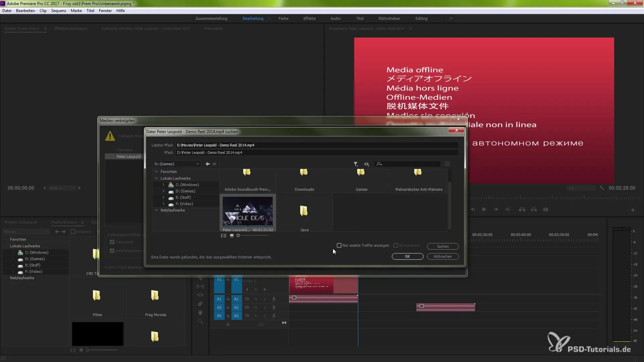
Task: Select the Zoom tool
Action: pyautogui.click(x=200, y=321)
